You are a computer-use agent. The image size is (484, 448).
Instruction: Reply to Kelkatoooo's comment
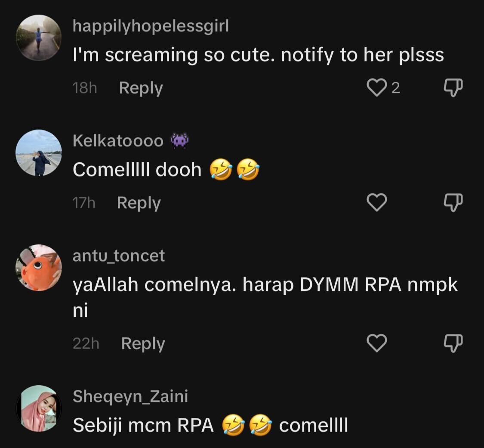[x=139, y=203]
